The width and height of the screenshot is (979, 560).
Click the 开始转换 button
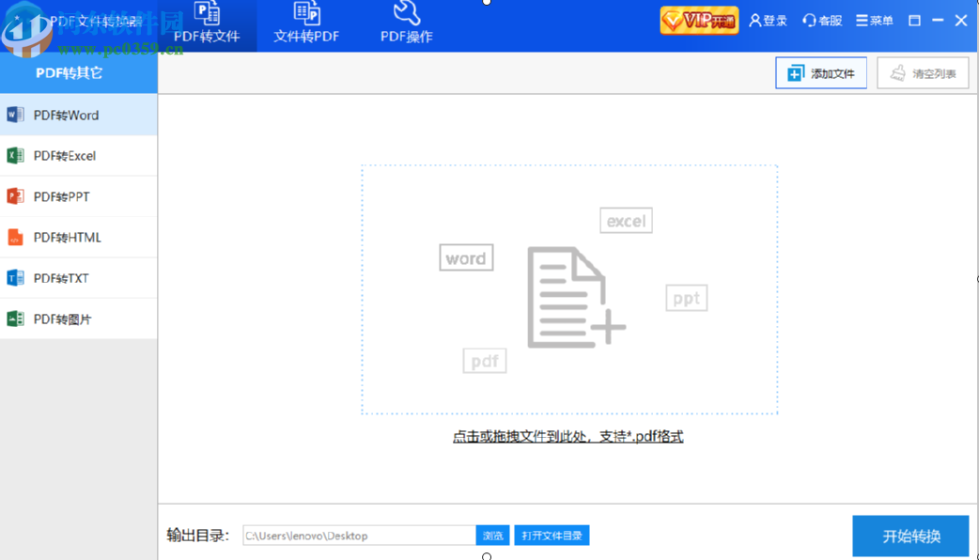point(909,536)
